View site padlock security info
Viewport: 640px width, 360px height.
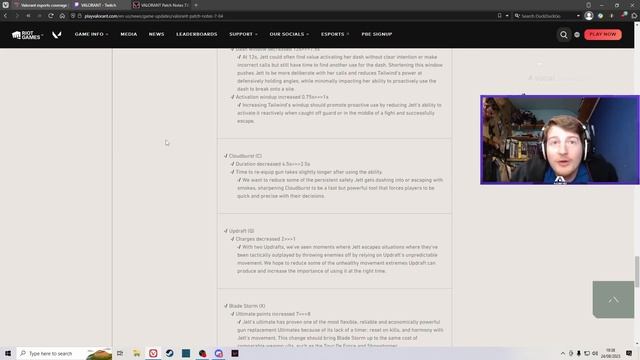(x=80, y=16)
